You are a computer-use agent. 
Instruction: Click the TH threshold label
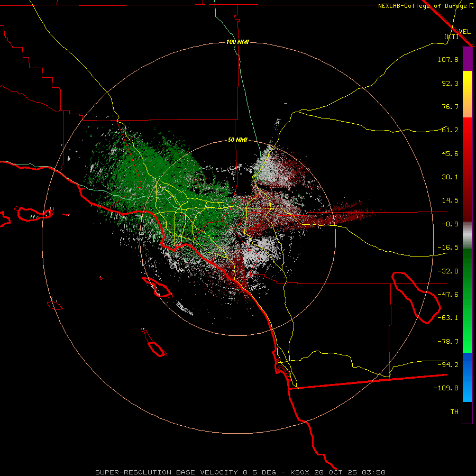click(454, 412)
